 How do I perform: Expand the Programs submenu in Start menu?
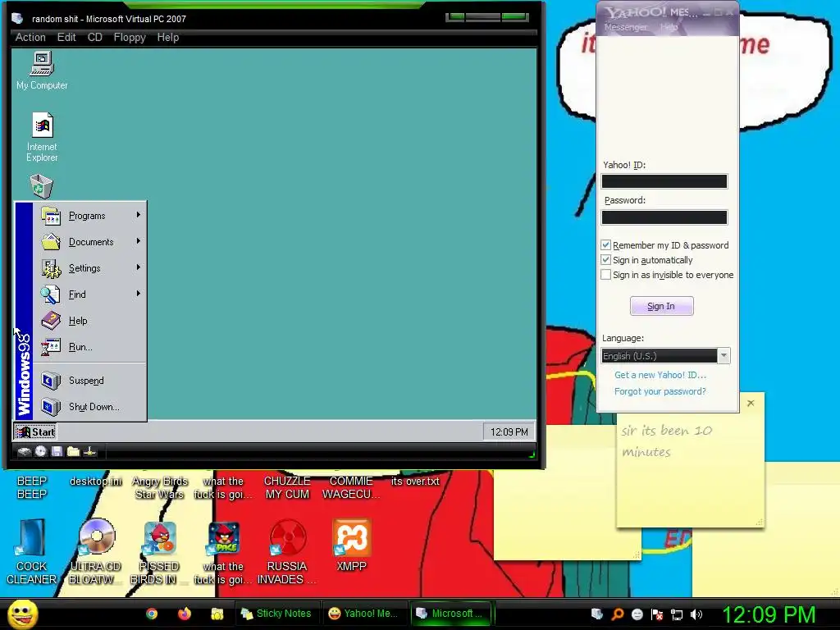(x=89, y=216)
